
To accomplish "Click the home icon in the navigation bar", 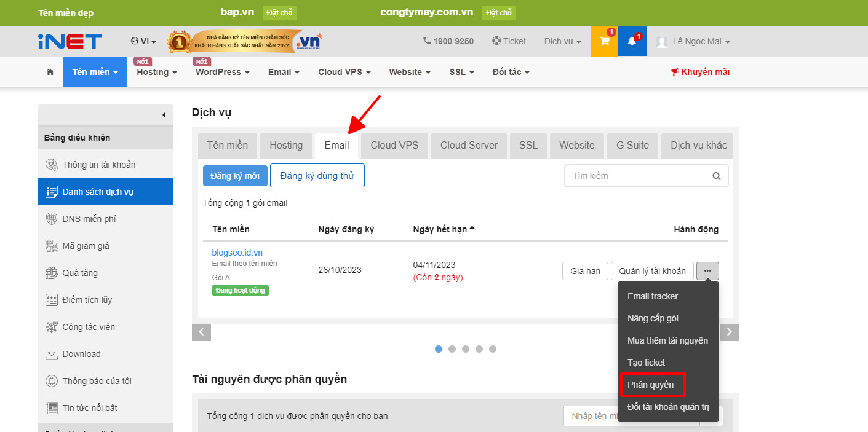I will 49,71.
